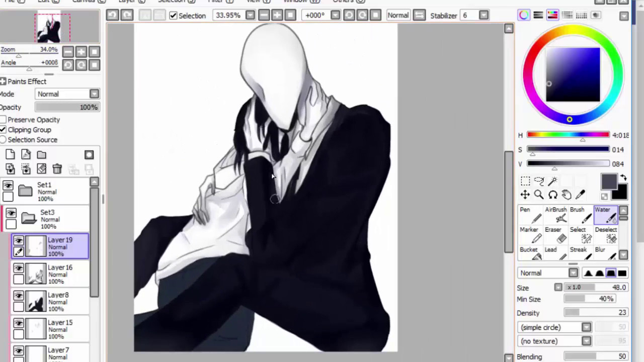Click the Normal view mode button
This screenshot has width=644, height=362.
coord(398,16)
